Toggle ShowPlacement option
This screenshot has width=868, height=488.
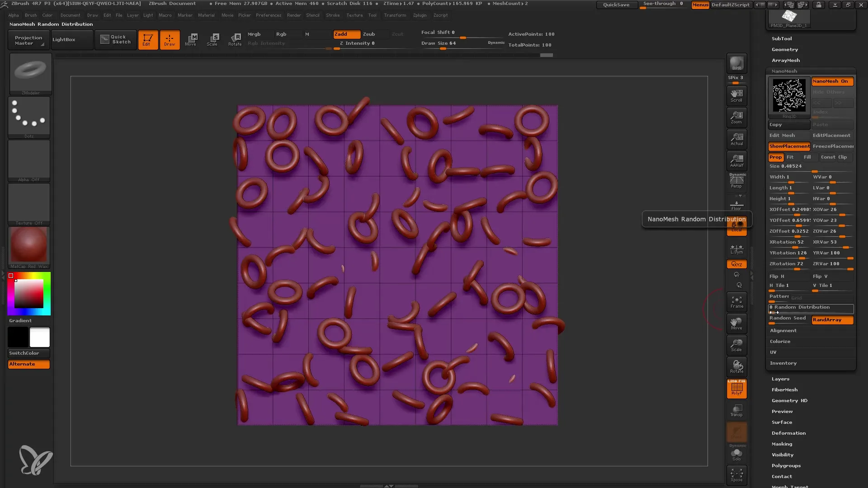tap(789, 146)
